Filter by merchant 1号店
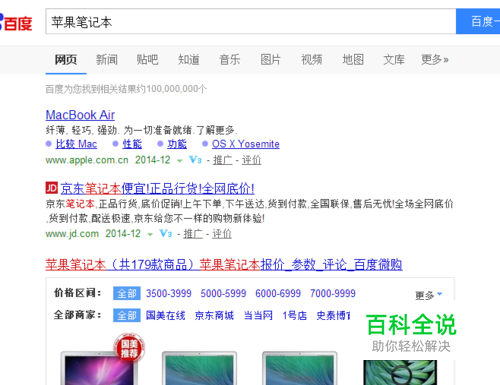Viewport: 500px width, 385px height. tap(295, 315)
